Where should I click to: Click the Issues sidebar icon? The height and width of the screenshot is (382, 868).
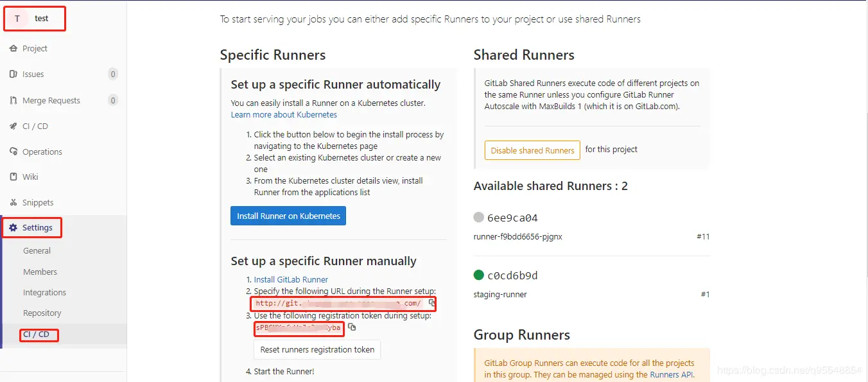click(13, 74)
